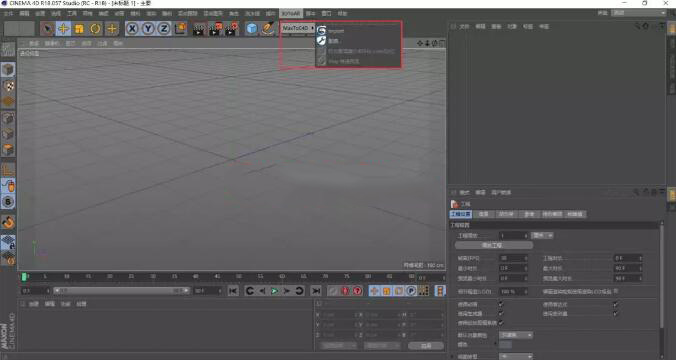The image size is (676, 360).
Task: Select the Scale tool in top toolbar
Action: pos(79,29)
